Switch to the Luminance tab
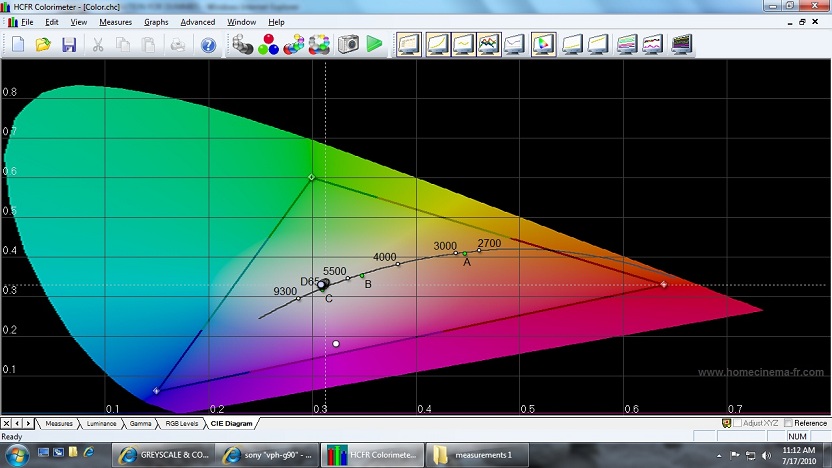The width and height of the screenshot is (832, 468). tap(101, 423)
